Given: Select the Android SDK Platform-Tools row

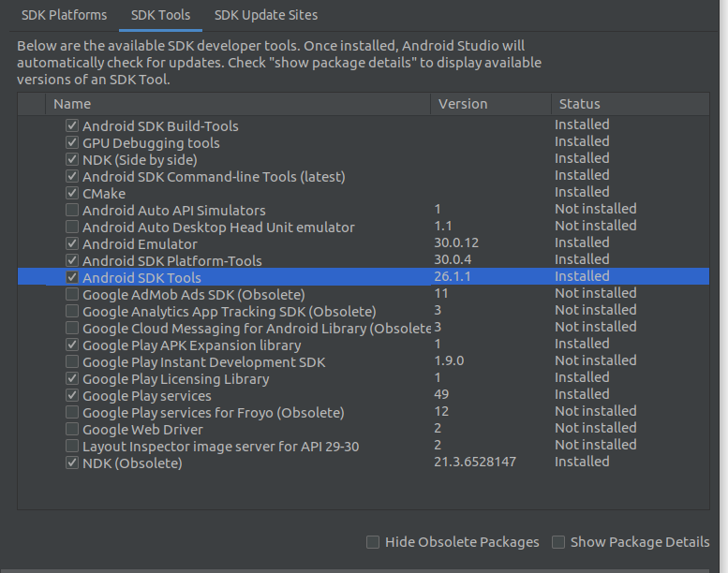Looking at the screenshot, I should pos(364,260).
